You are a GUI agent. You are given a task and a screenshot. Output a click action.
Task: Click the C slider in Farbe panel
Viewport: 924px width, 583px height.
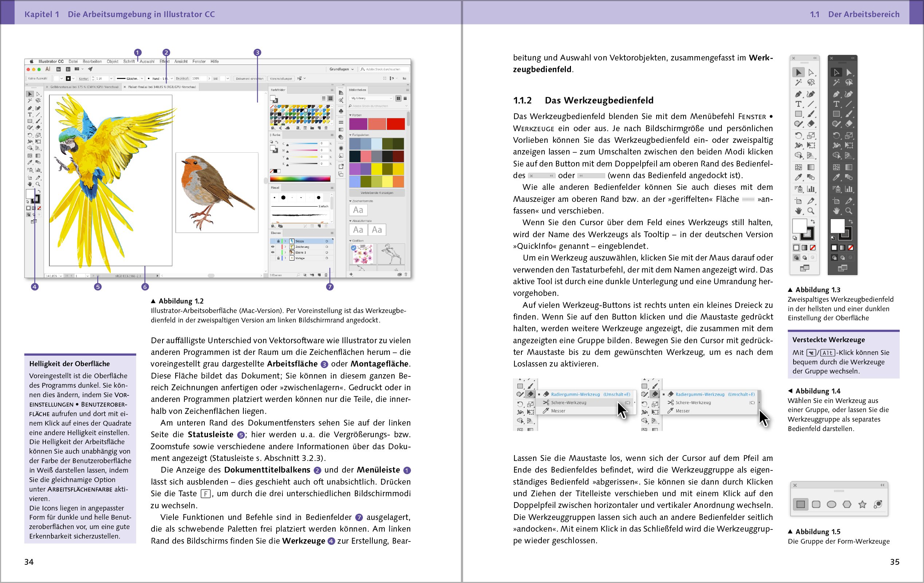point(302,144)
